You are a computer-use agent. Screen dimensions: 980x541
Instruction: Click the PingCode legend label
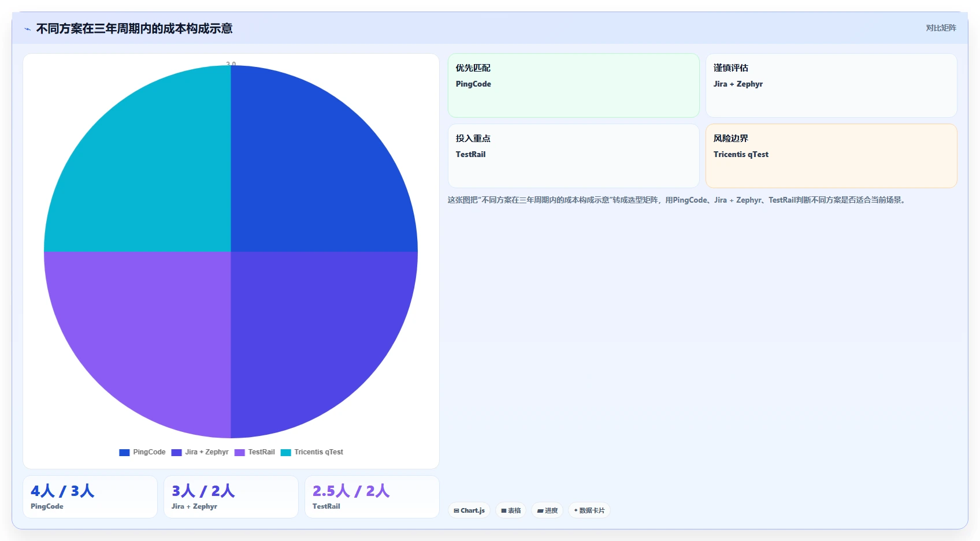[149, 452]
